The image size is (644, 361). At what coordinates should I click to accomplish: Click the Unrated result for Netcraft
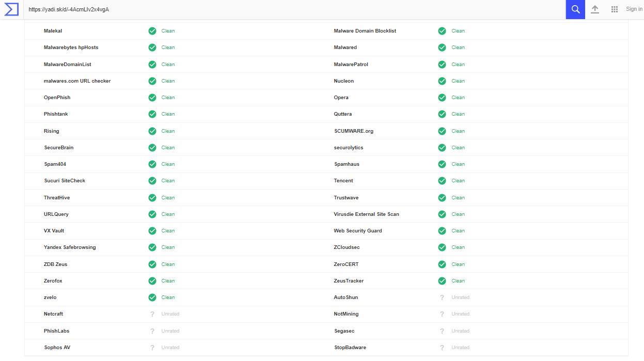tap(170, 314)
